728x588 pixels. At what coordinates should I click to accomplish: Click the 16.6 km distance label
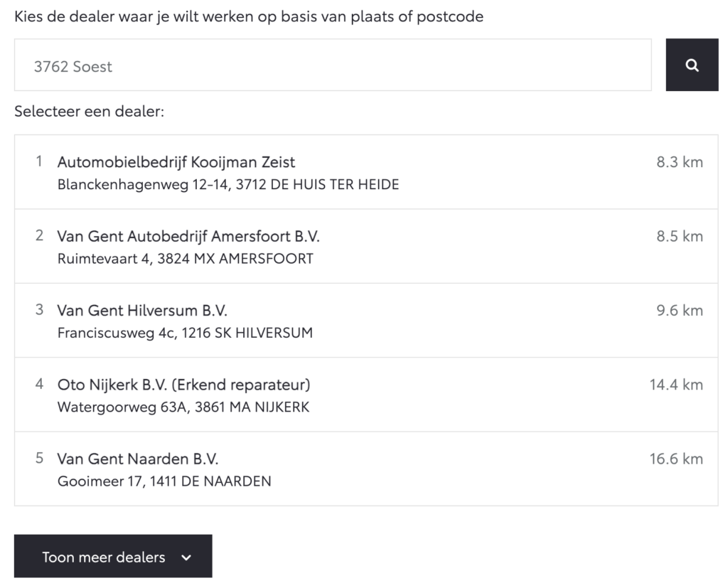(x=676, y=459)
